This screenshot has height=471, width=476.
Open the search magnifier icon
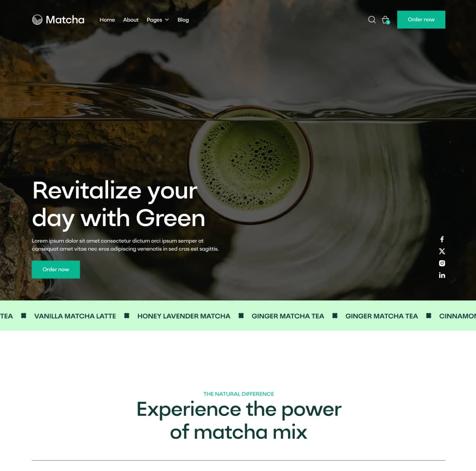pos(371,20)
